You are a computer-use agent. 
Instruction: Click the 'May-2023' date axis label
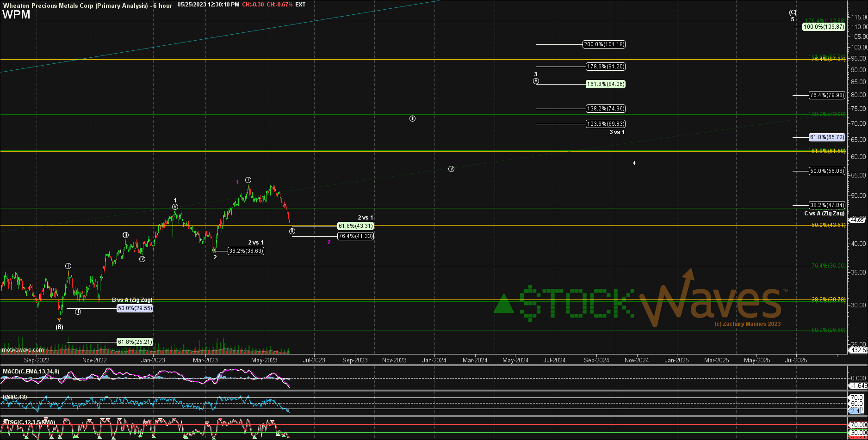pos(264,360)
